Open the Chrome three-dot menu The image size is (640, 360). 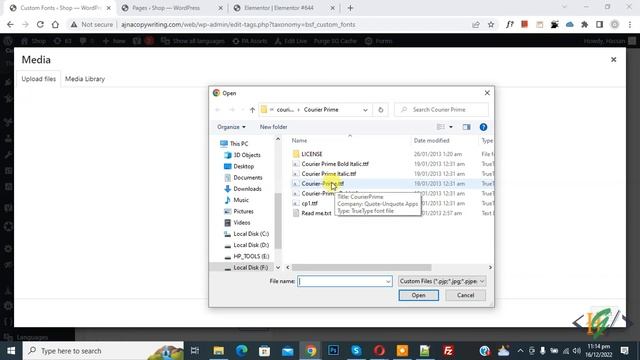630,24
